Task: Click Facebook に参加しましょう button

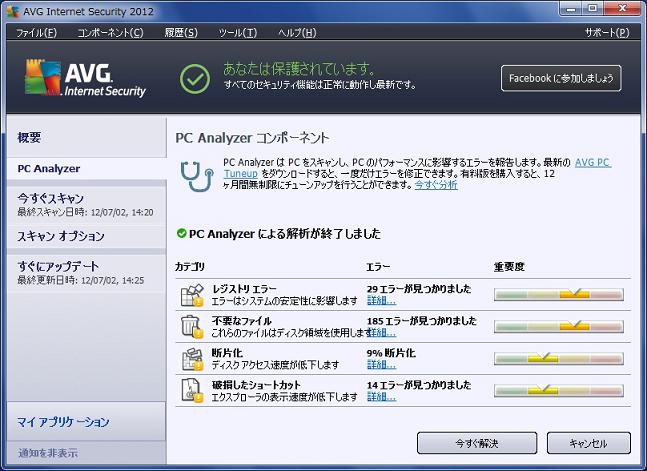Action: coord(561,78)
